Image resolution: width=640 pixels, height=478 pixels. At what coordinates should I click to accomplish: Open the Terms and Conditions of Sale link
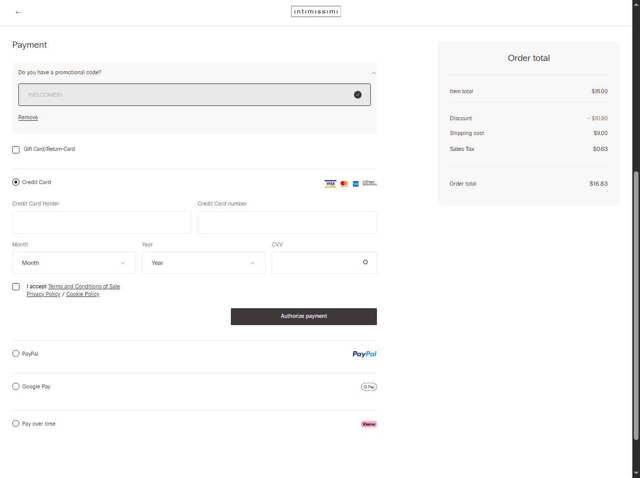(x=84, y=287)
